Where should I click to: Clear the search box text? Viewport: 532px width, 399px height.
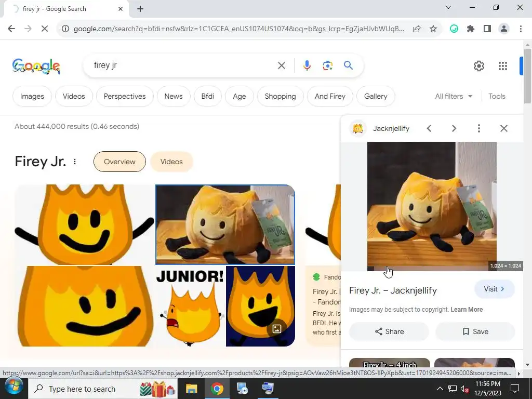[x=281, y=65]
